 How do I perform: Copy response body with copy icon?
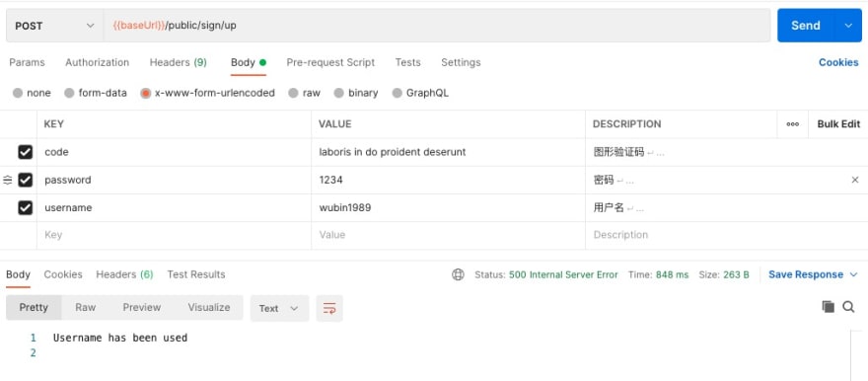828,307
